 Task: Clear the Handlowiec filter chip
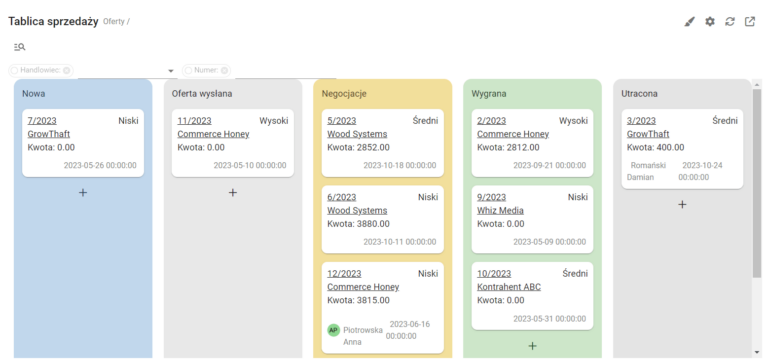[67, 71]
